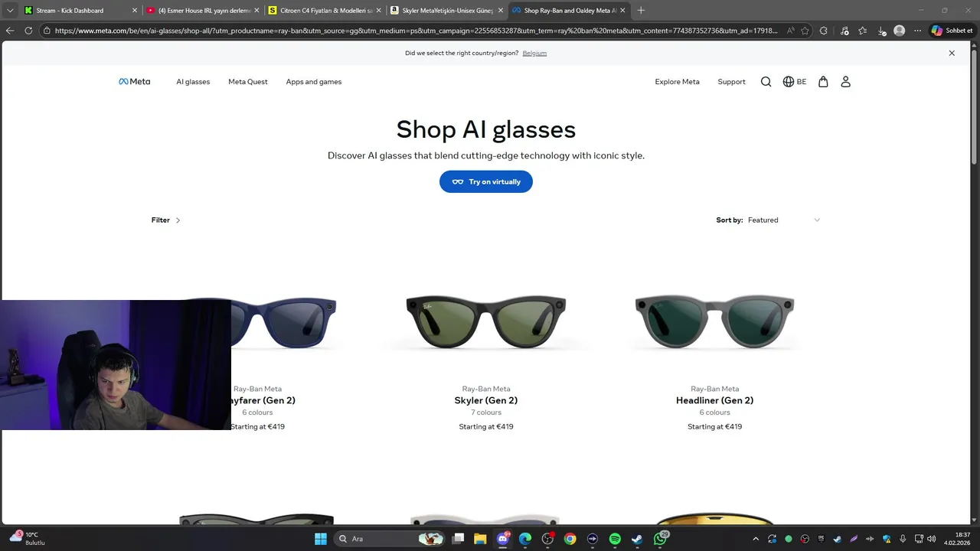
Task: Click the taskbar Ara search box
Action: [x=390, y=539]
